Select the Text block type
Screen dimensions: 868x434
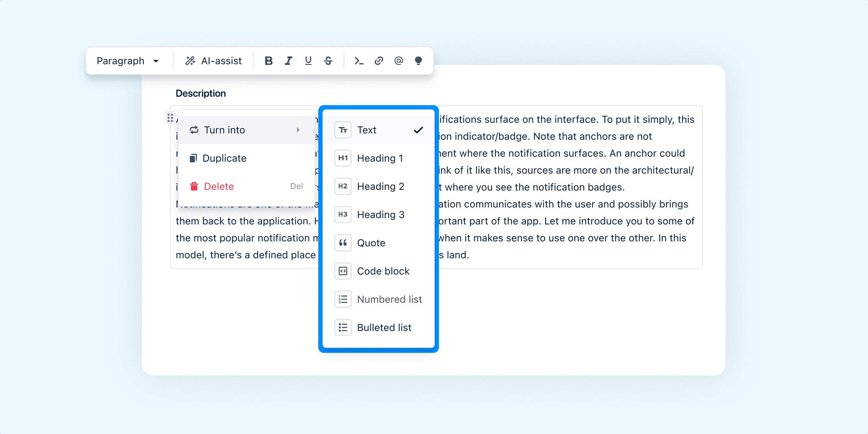point(379,130)
